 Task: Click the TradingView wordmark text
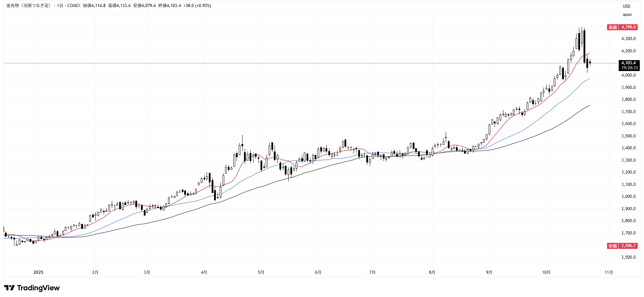click(38, 288)
